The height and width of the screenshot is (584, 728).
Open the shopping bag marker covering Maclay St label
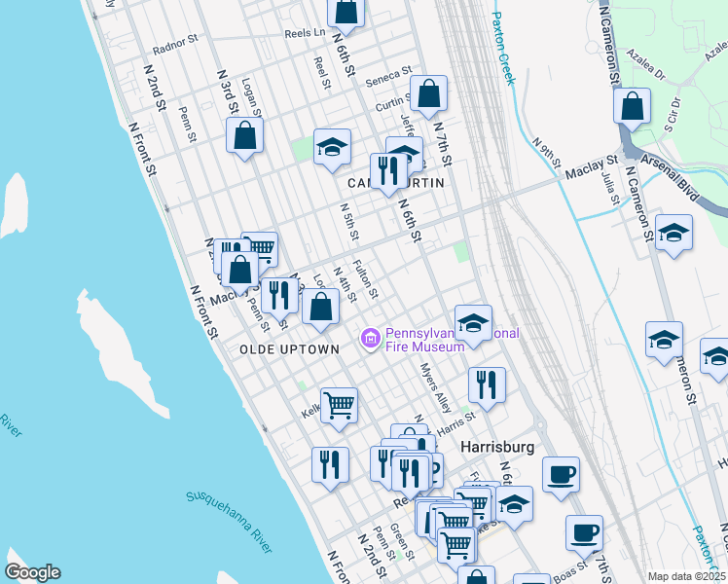[240, 272]
